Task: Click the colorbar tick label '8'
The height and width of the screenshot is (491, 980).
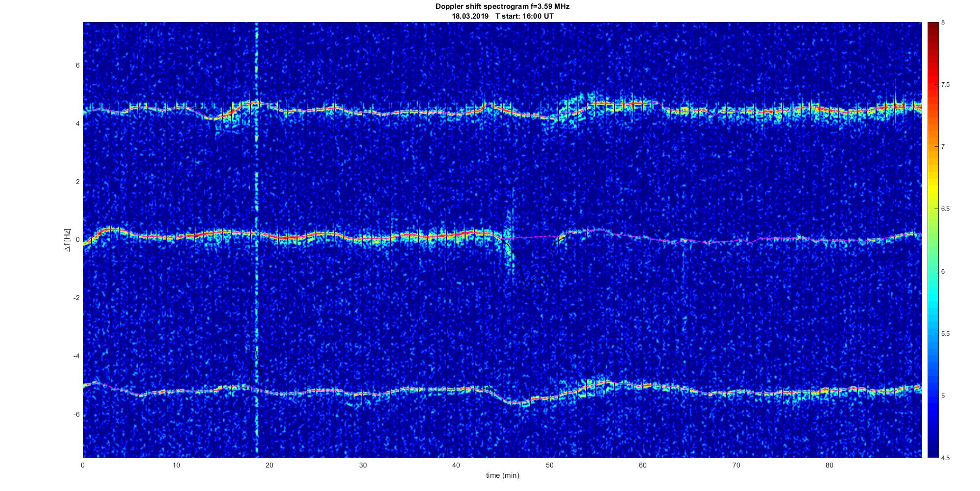Action: [x=943, y=23]
